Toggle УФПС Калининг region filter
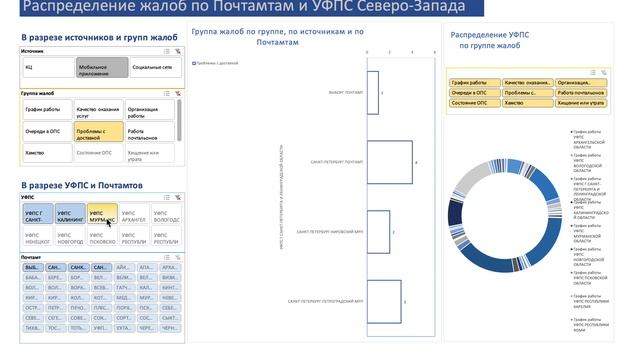Viewport: 640px width, 360px height. pyautogui.click(x=70, y=214)
